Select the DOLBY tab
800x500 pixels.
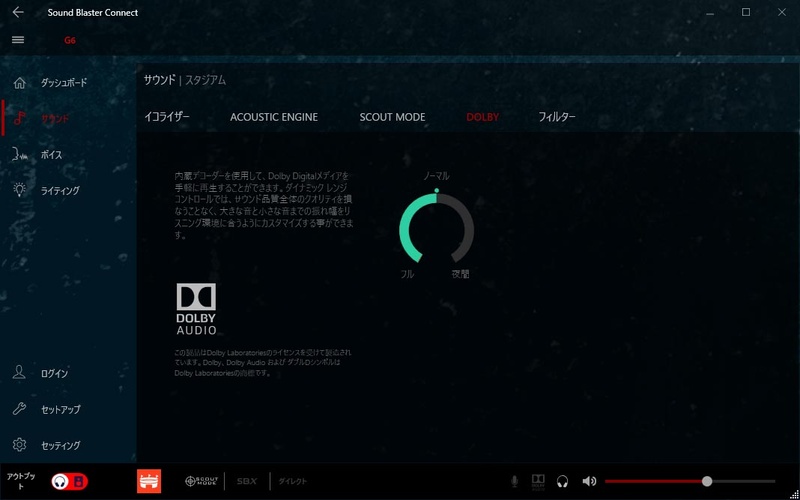[483, 117]
